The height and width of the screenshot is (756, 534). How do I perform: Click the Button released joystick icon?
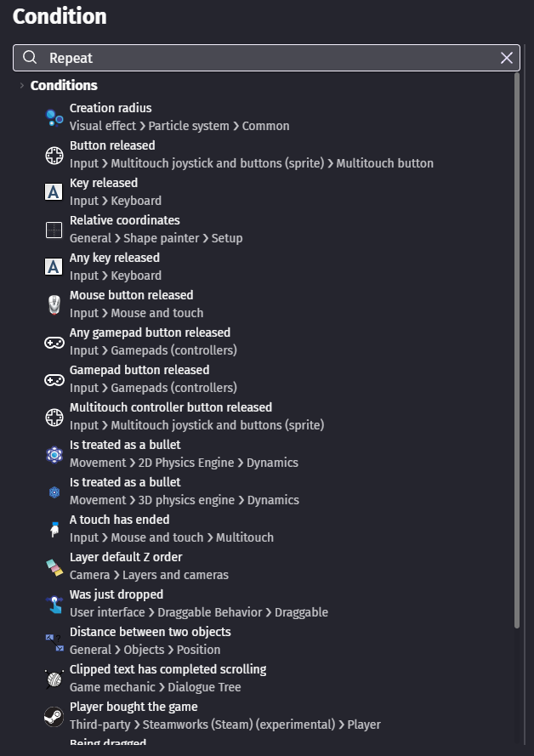pos(54,155)
